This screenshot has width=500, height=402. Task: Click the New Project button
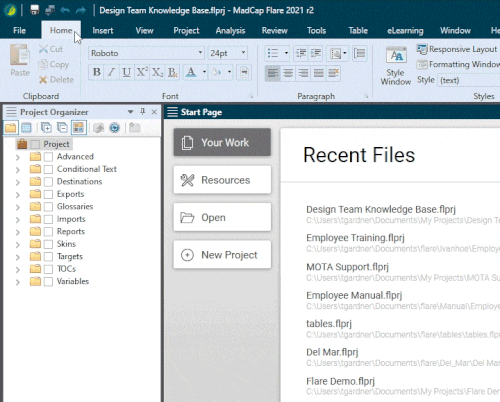click(x=222, y=255)
